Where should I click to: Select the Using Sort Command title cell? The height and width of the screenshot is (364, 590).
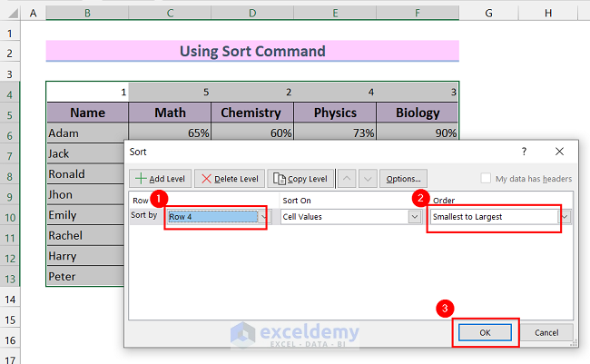point(252,52)
